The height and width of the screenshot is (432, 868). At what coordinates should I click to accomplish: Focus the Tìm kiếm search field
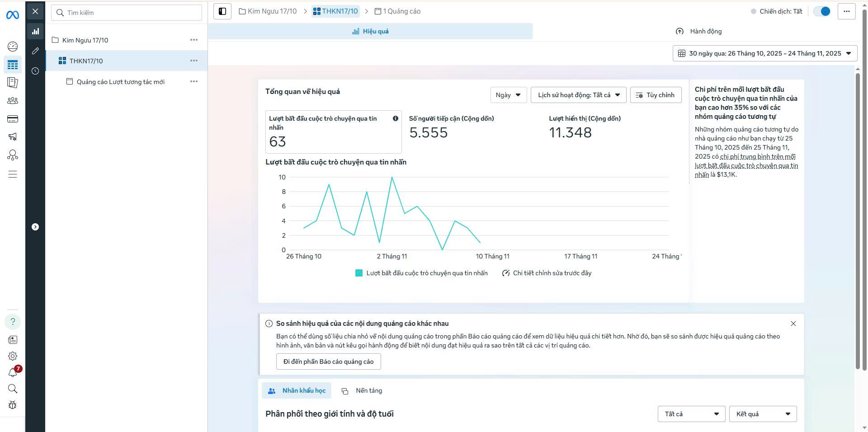pyautogui.click(x=131, y=13)
